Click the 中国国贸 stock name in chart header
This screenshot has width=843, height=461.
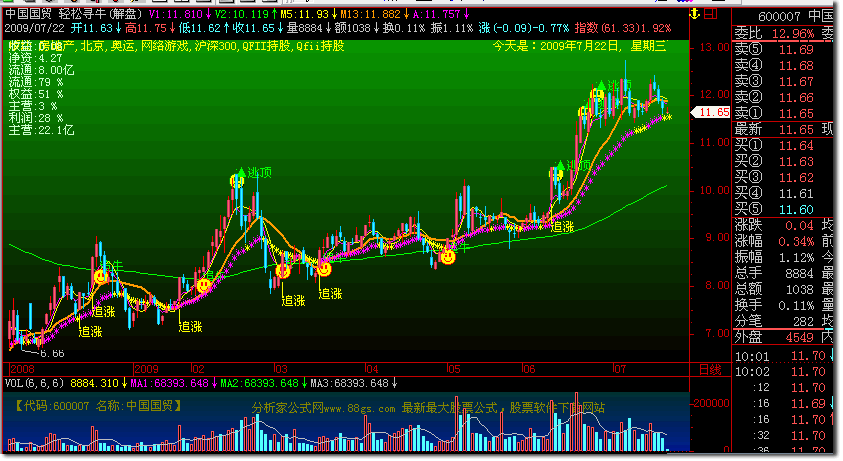click(x=28, y=14)
